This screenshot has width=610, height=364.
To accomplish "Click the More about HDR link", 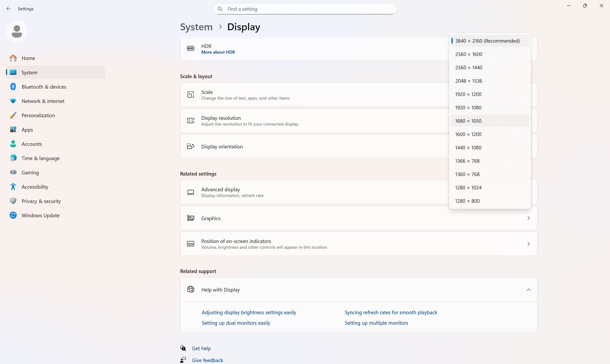I will 218,52.
